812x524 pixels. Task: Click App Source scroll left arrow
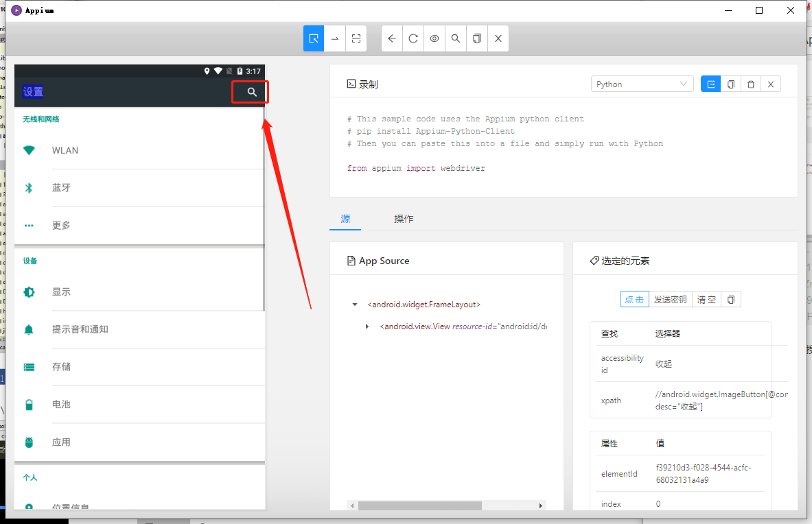352,505
